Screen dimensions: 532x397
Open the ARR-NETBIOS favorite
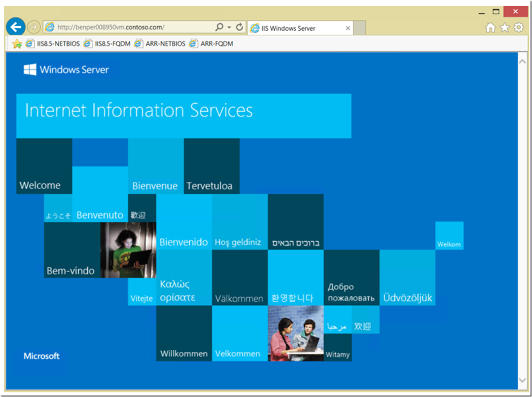(160, 44)
